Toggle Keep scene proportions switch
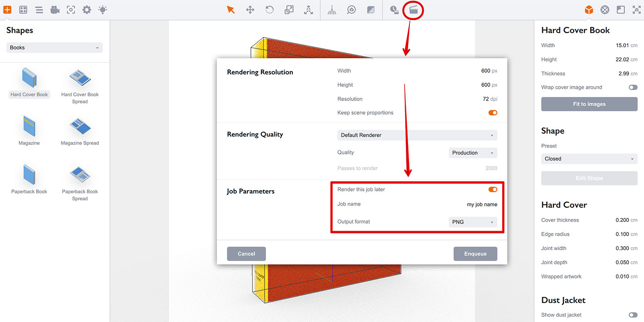The image size is (644, 322). click(492, 113)
